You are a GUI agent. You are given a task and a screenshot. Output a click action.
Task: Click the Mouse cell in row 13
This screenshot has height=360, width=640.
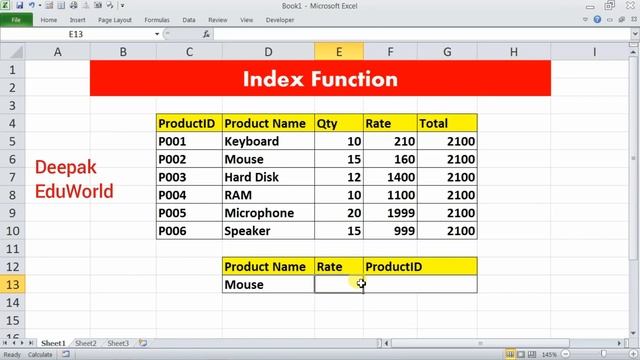[x=268, y=284]
